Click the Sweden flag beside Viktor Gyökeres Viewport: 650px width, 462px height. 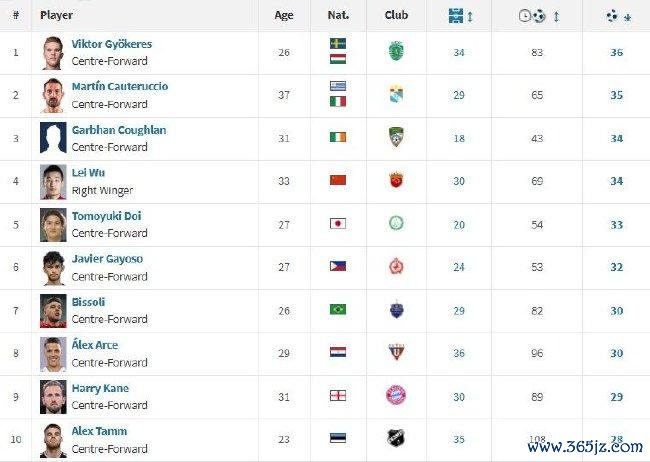point(338,44)
